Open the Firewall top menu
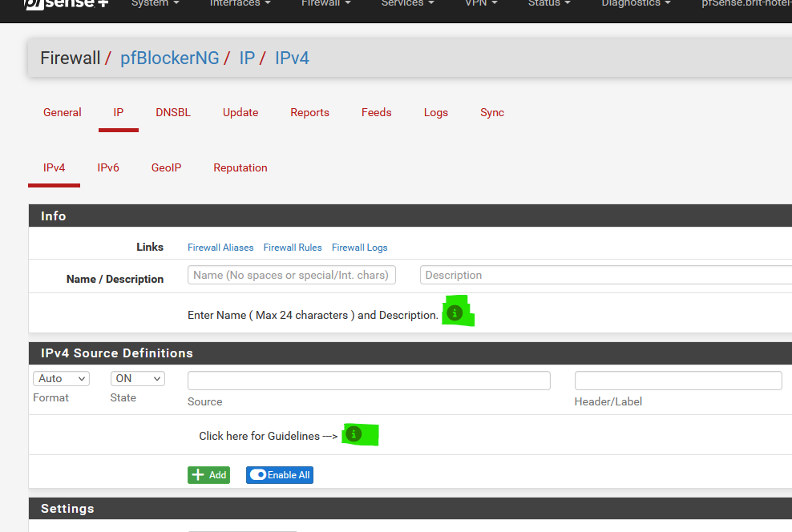Image resolution: width=792 pixels, height=532 pixels. coord(325,3)
